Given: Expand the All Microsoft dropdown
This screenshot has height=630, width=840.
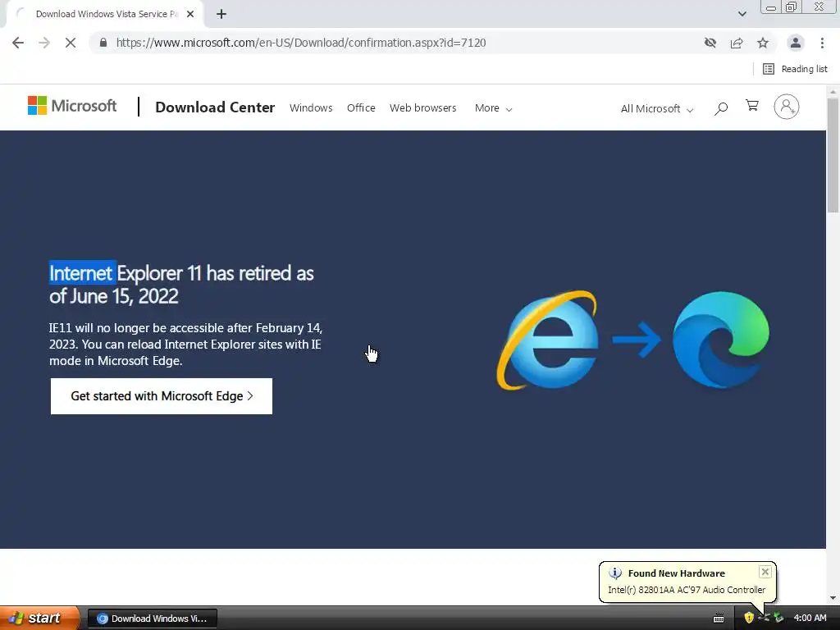Looking at the screenshot, I should [657, 109].
